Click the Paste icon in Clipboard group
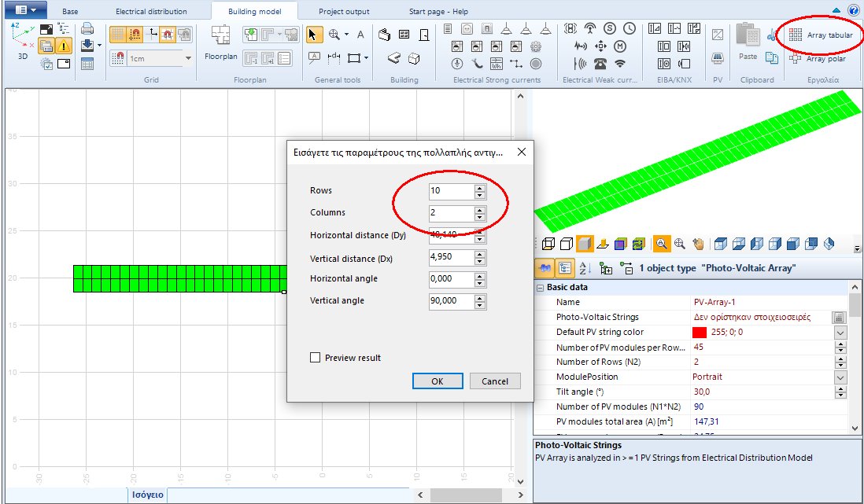 point(748,35)
